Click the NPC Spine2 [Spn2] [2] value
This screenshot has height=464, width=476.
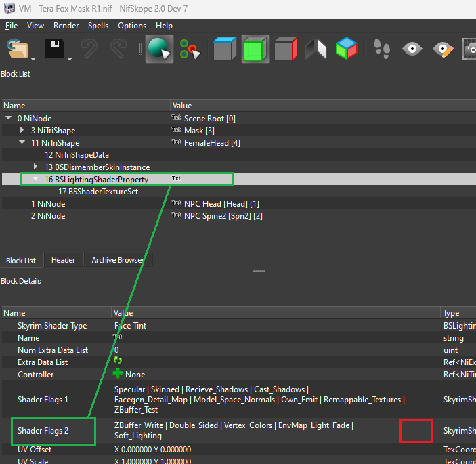[223, 216]
